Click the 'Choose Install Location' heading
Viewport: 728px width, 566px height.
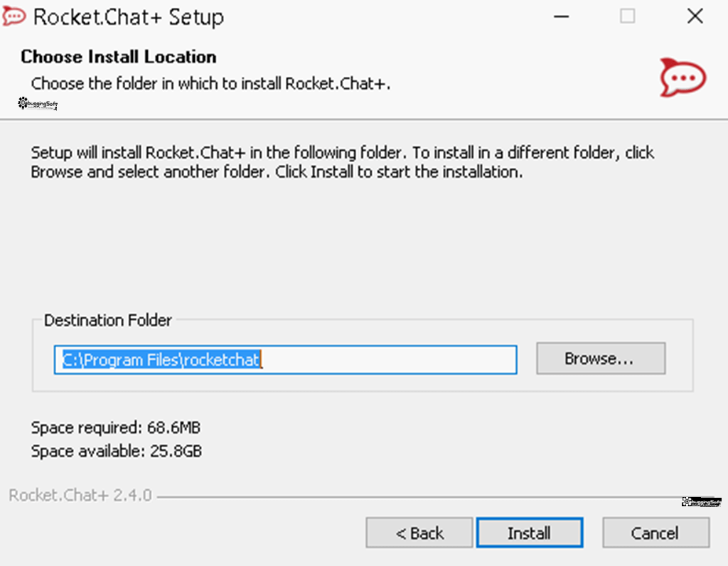click(119, 57)
